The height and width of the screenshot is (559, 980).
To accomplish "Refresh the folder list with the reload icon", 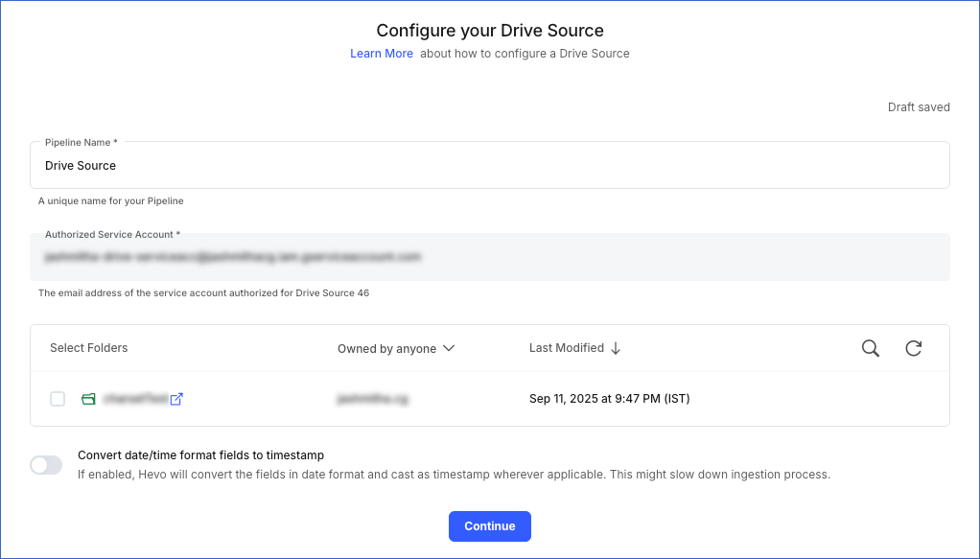I will (x=913, y=348).
